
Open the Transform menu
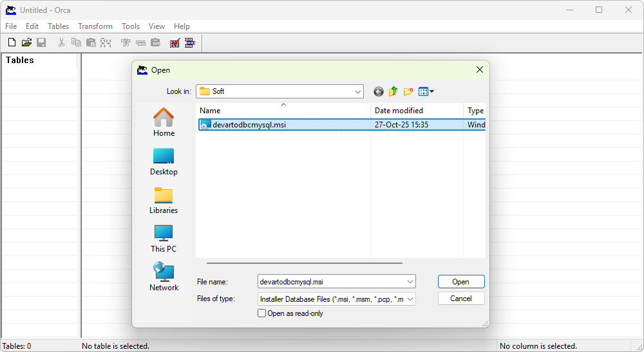pos(95,26)
